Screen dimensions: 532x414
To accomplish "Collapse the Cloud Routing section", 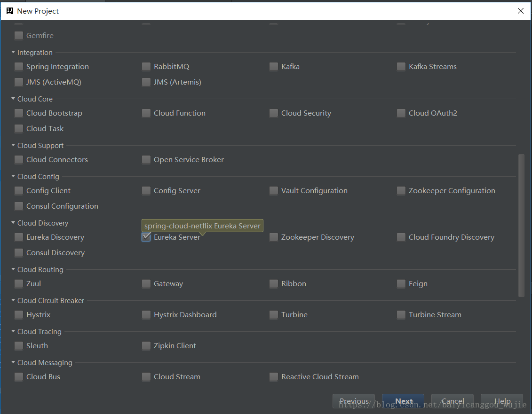I will [13, 269].
